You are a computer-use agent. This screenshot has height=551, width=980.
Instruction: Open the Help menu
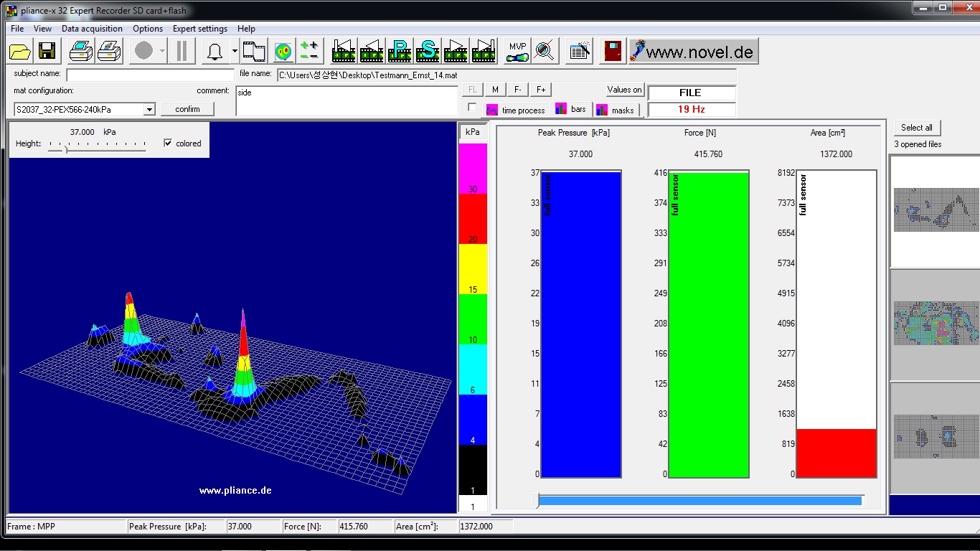click(x=246, y=29)
